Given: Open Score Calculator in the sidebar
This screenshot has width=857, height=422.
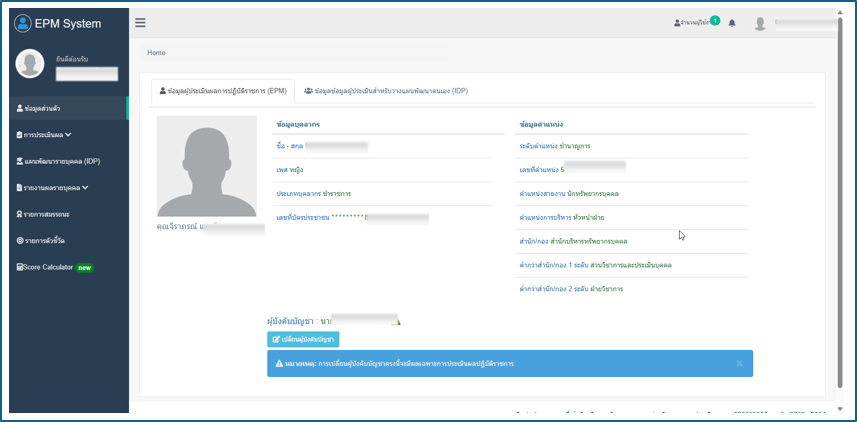Looking at the screenshot, I should pos(68,267).
